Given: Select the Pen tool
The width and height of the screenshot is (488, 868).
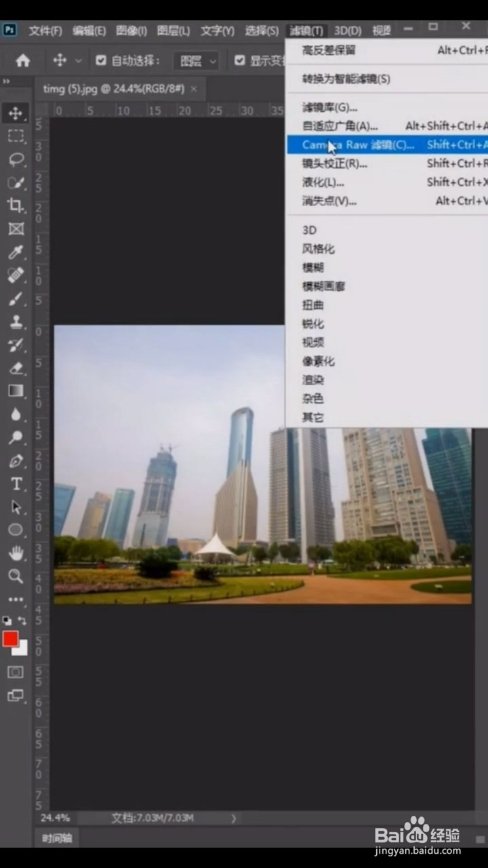Looking at the screenshot, I should (x=16, y=461).
